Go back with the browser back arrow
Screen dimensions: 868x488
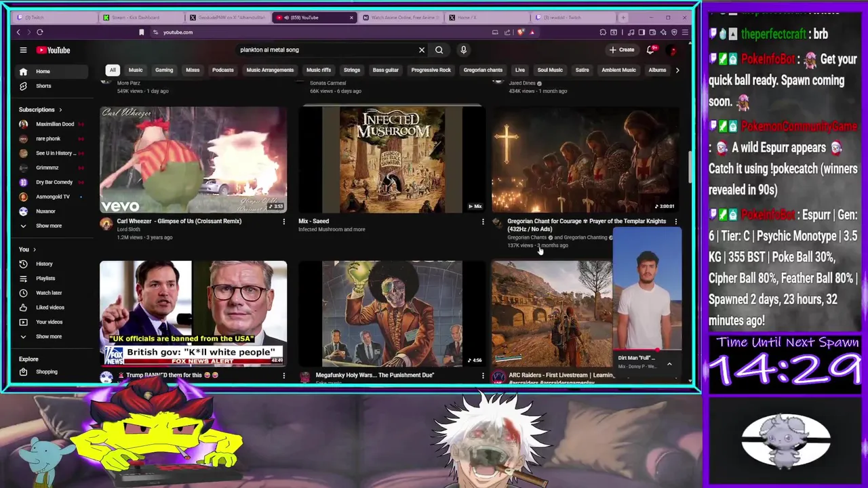(18, 32)
